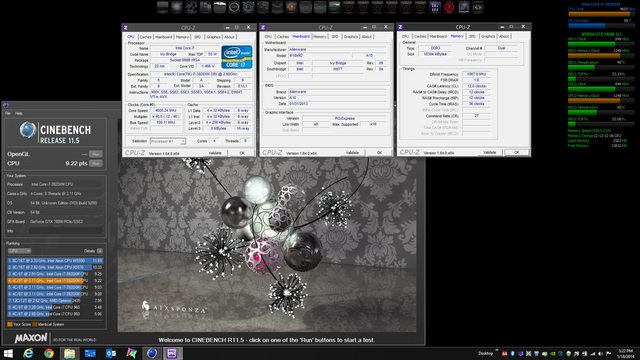Run the Cinebench CPU test
Viewport: 640px width, 360px height.
[96, 163]
